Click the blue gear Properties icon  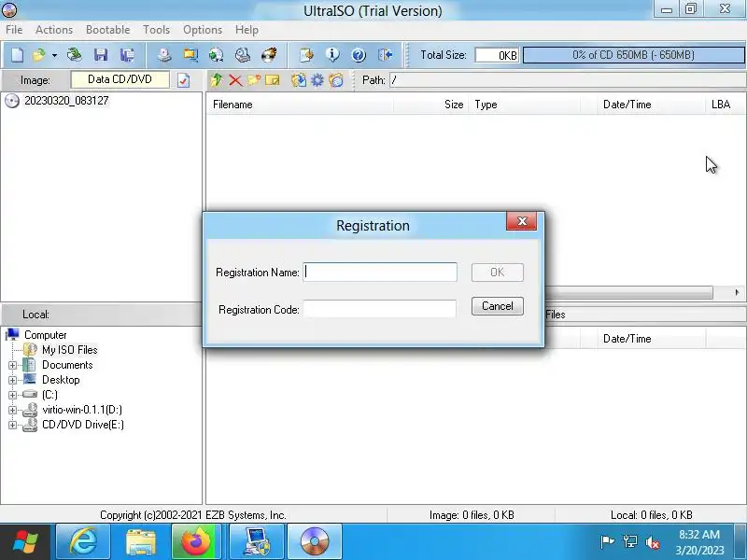(317, 80)
